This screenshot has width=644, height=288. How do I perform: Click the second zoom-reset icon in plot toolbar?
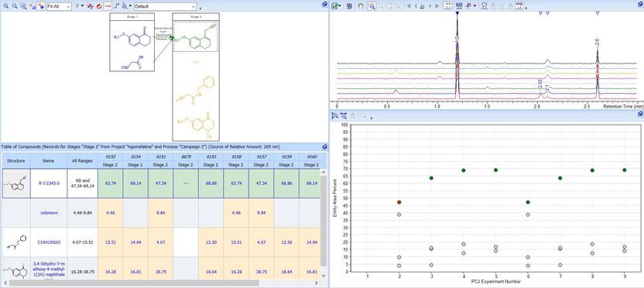click(344, 116)
